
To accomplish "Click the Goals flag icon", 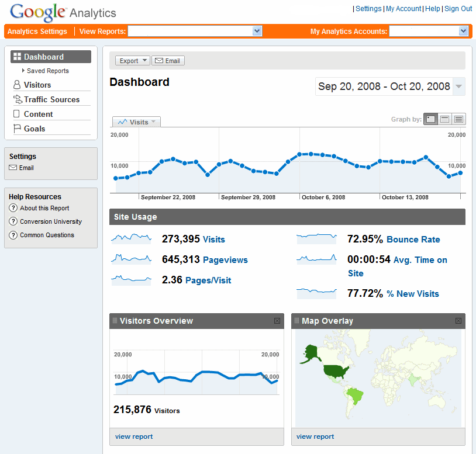I will pyautogui.click(x=17, y=129).
